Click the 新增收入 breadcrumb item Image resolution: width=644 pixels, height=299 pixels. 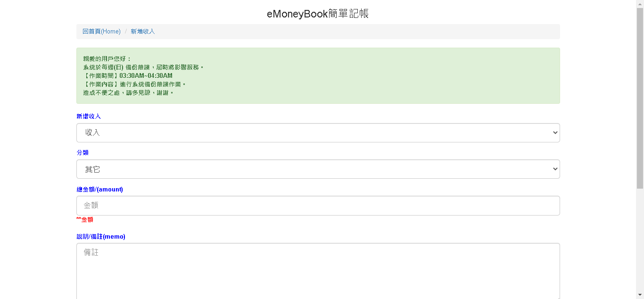pos(143,32)
